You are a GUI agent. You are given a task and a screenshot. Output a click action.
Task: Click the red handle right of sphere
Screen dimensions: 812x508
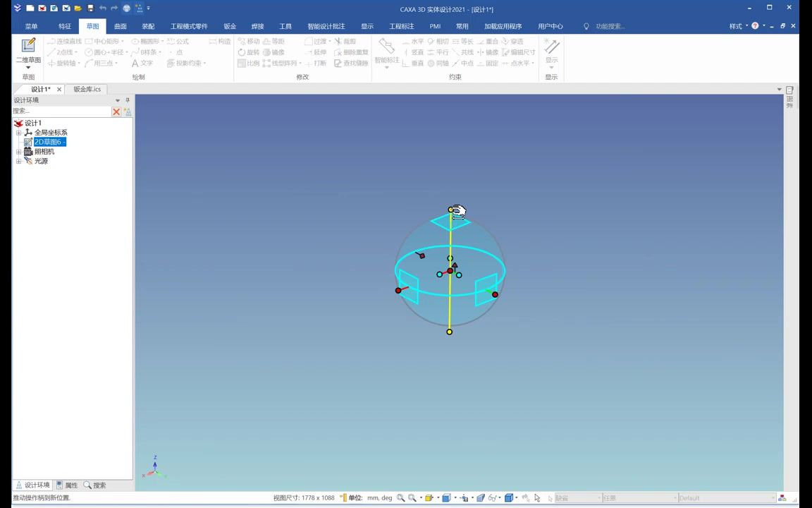(495, 294)
